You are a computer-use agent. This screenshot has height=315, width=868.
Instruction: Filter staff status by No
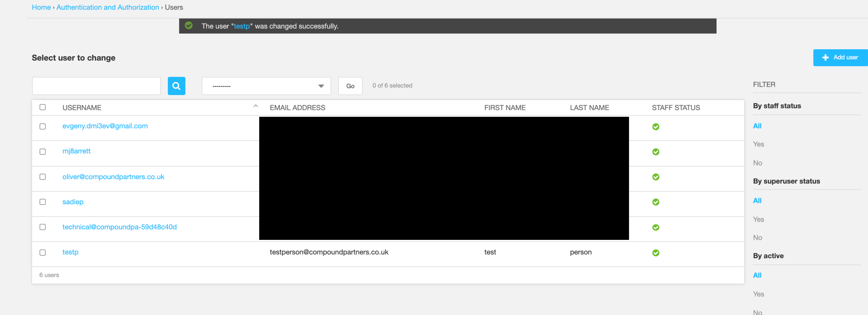pos(757,163)
